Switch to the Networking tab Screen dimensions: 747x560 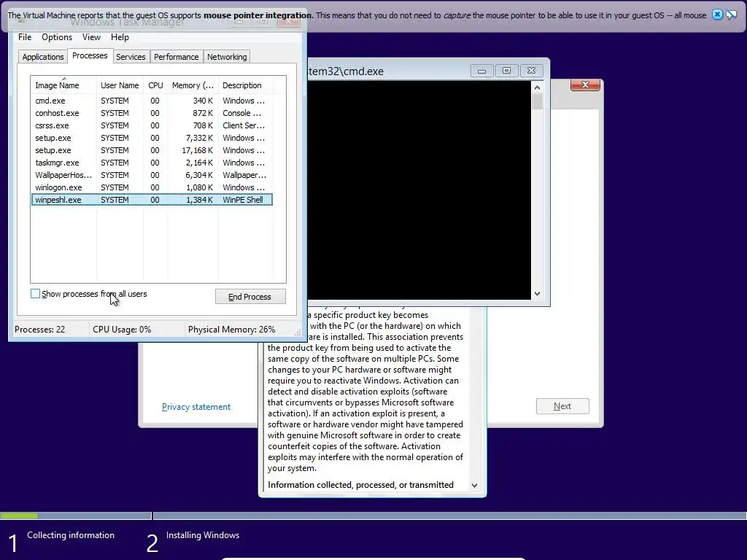227,57
